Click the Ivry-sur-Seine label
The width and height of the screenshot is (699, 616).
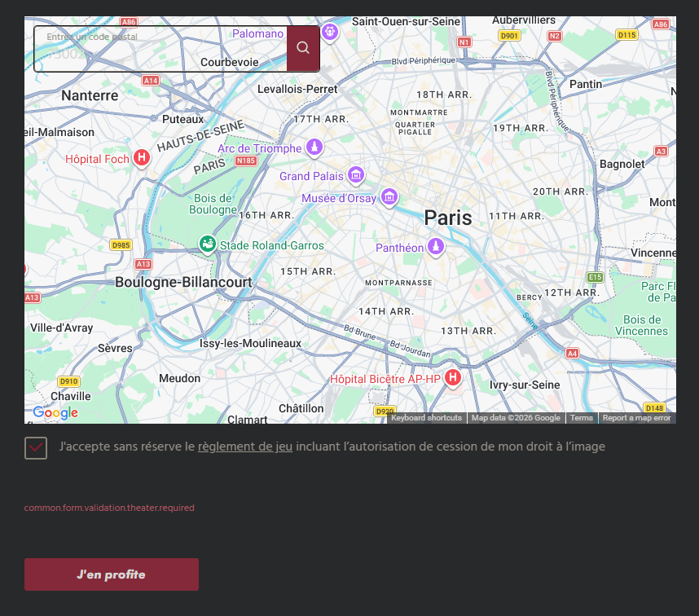[x=525, y=385]
